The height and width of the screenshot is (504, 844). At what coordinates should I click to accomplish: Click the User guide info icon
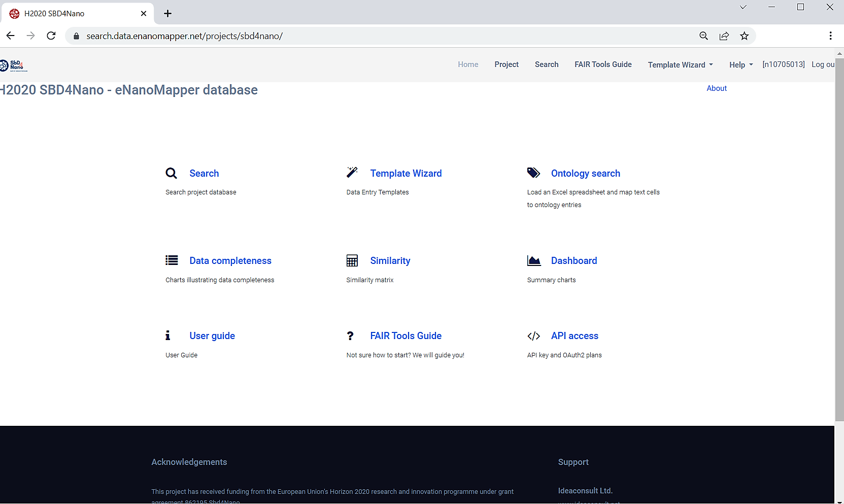pos(168,335)
